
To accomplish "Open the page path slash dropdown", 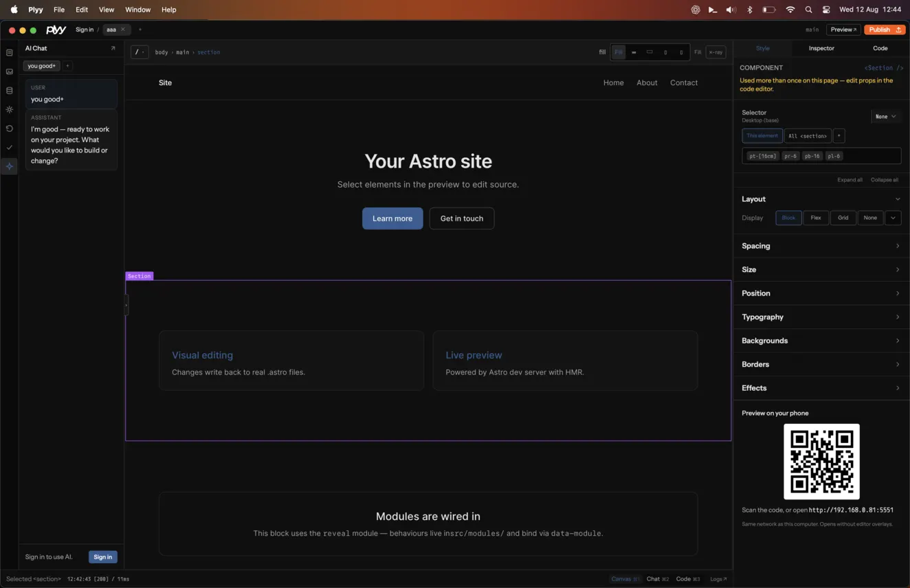I will click(x=140, y=52).
